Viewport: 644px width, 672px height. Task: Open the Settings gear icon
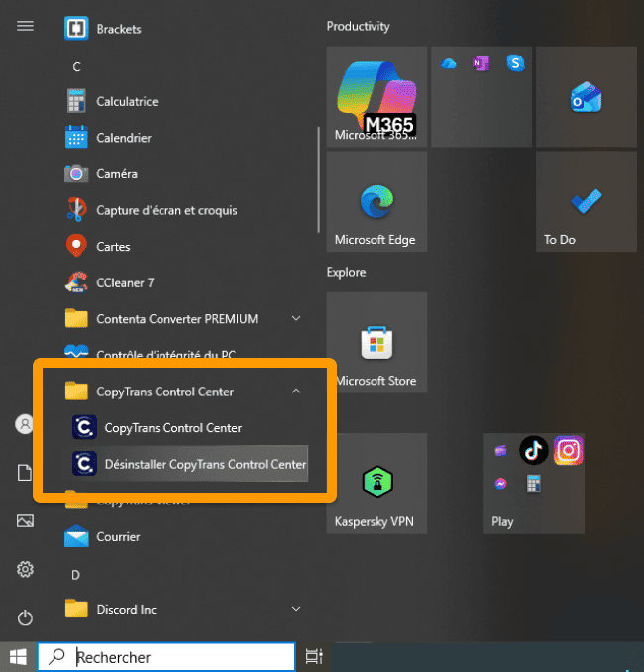(x=25, y=569)
